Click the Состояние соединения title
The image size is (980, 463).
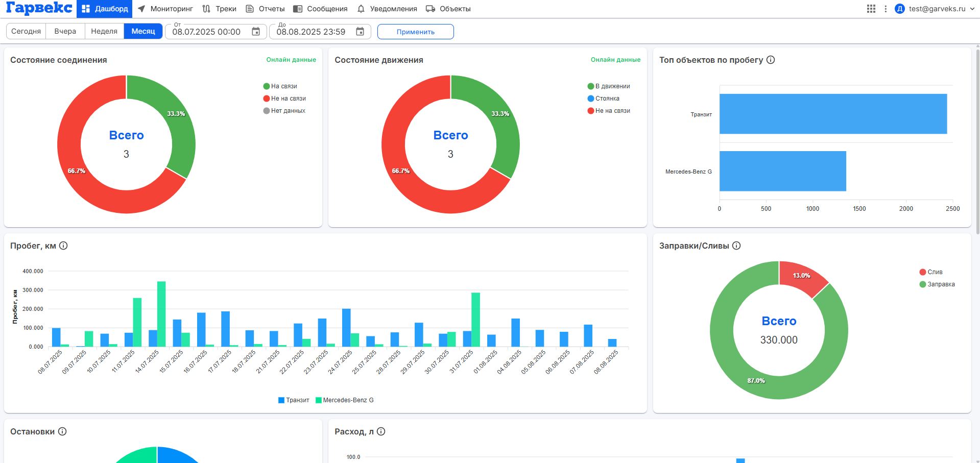tap(59, 60)
